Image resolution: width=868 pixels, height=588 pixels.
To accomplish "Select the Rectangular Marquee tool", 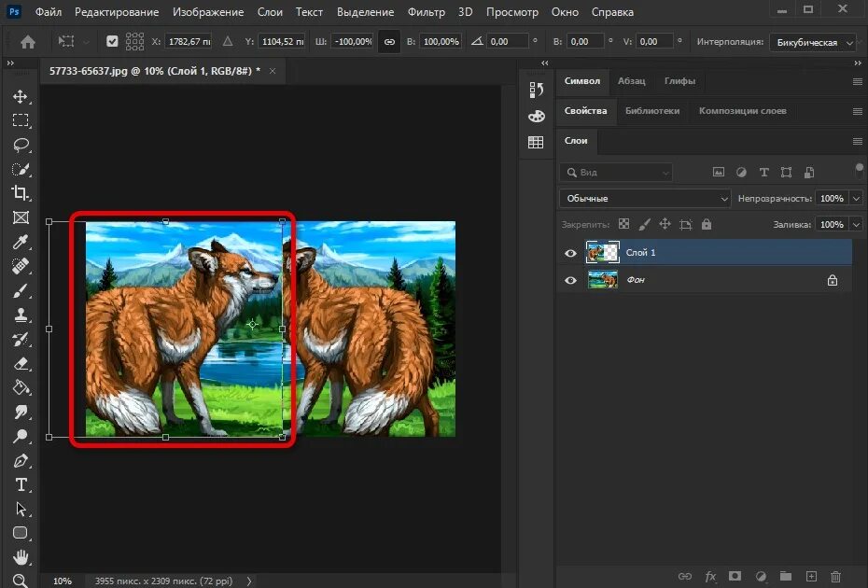I will pos(21,120).
